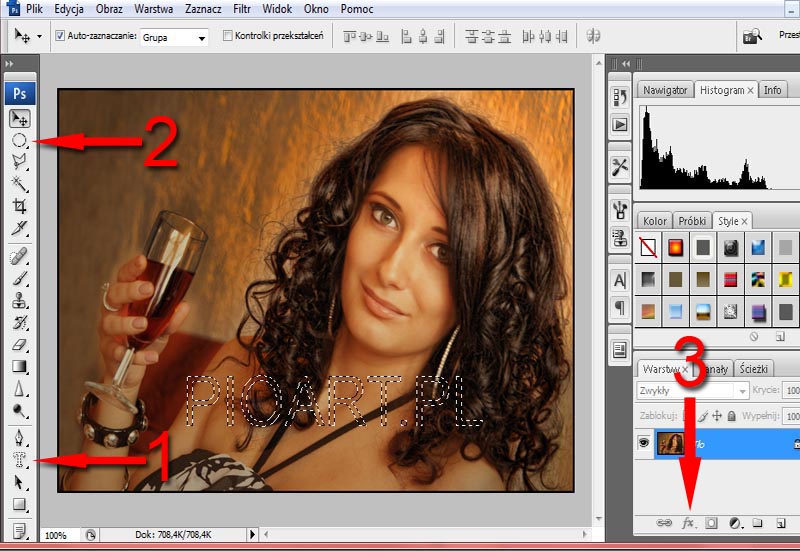Switch to the Ścieżki tab
This screenshot has height=551, width=800.
pyautogui.click(x=755, y=368)
